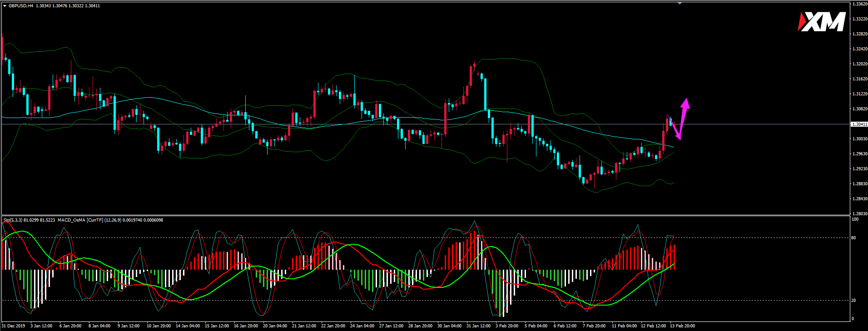Click the XM logo

(x=822, y=22)
